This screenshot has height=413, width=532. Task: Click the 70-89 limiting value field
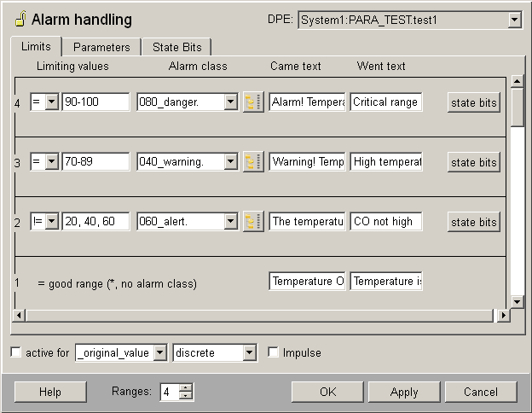[x=95, y=161]
